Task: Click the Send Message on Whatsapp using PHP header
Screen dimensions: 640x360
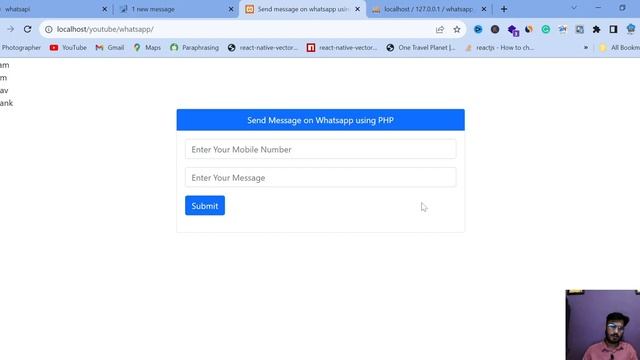Action: tap(320, 120)
